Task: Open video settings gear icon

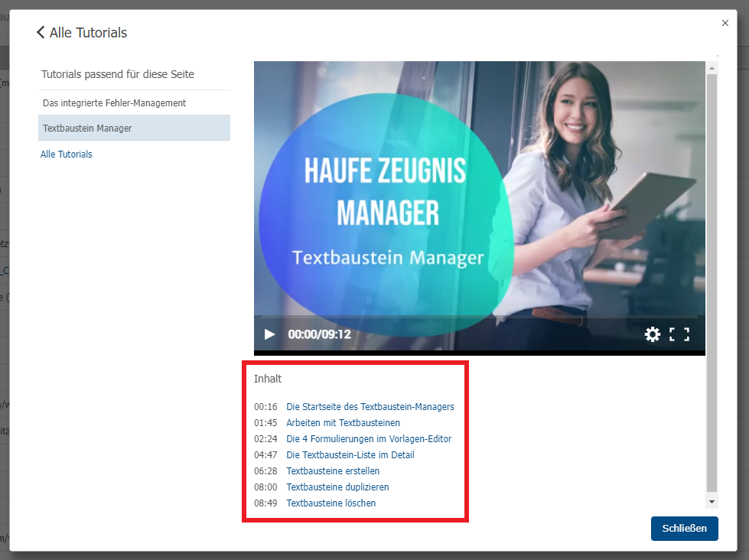Action: tap(652, 334)
